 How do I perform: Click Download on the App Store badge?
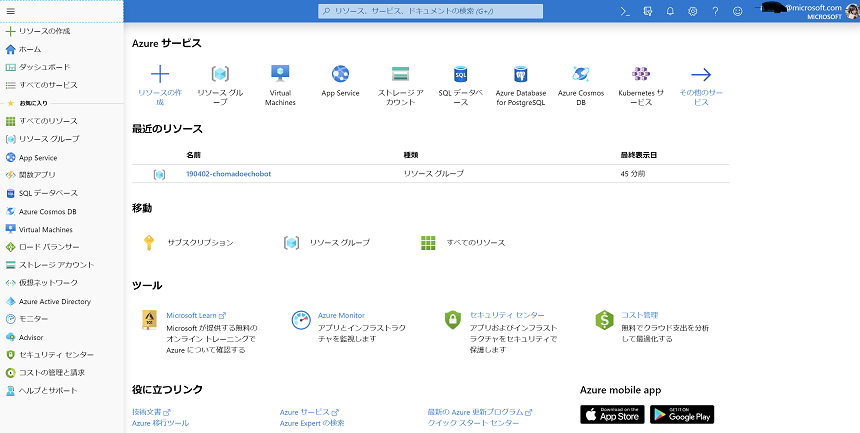612,414
